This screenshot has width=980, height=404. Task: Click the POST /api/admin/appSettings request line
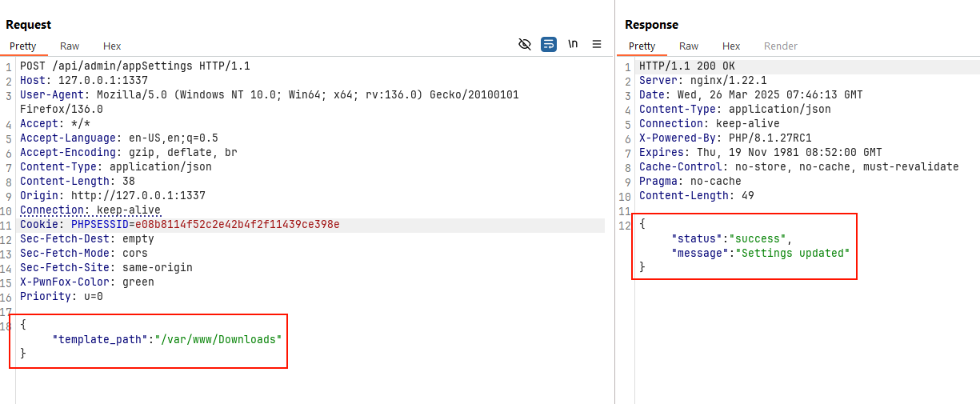tap(135, 66)
